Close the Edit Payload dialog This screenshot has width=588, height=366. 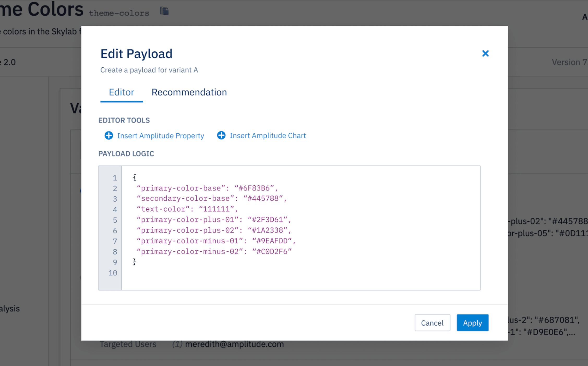point(485,53)
